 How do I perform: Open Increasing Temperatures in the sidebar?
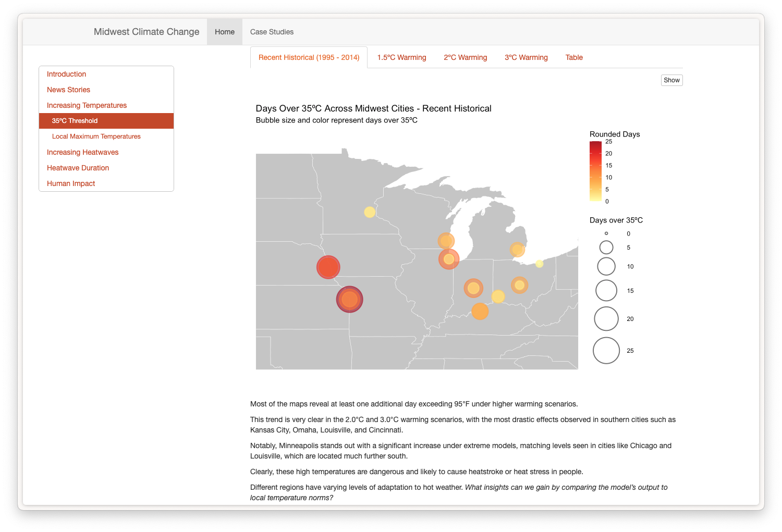coord(106,105)
